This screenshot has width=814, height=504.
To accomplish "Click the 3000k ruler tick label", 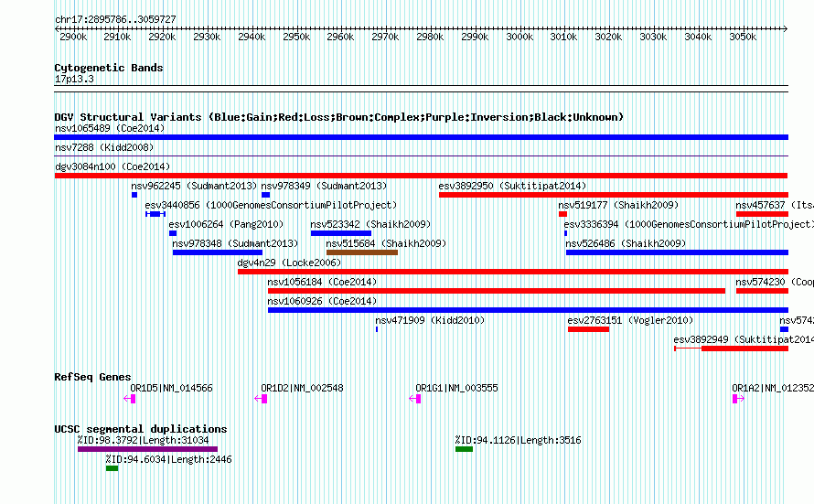I will [519, 37].
